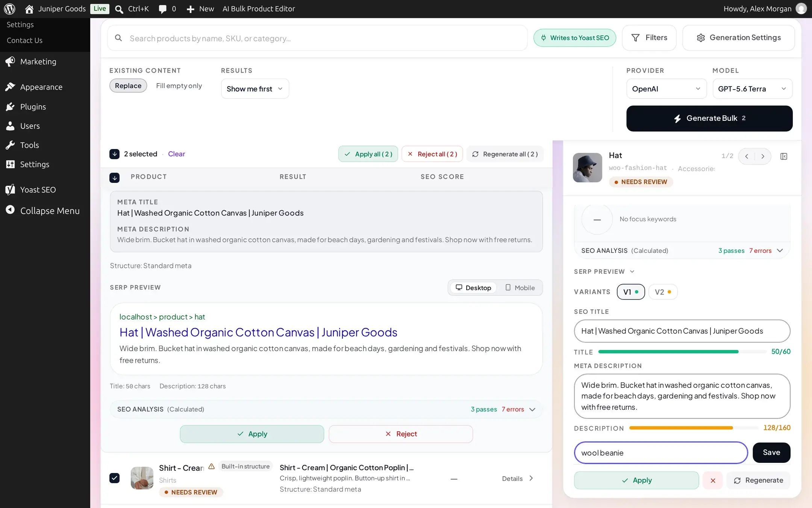Click the New plus item
The image size is (812, 508).
point(200,9)
